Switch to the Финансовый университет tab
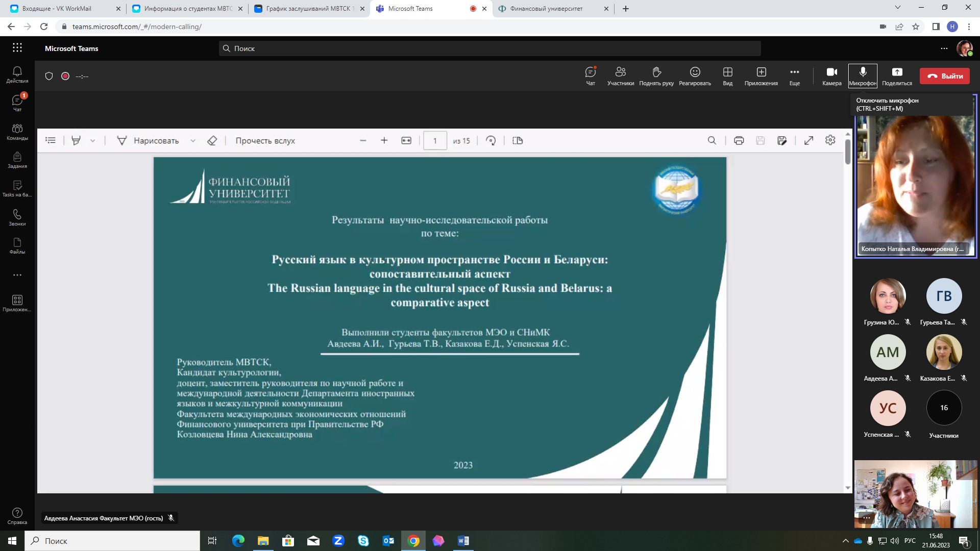 [546, 9]
